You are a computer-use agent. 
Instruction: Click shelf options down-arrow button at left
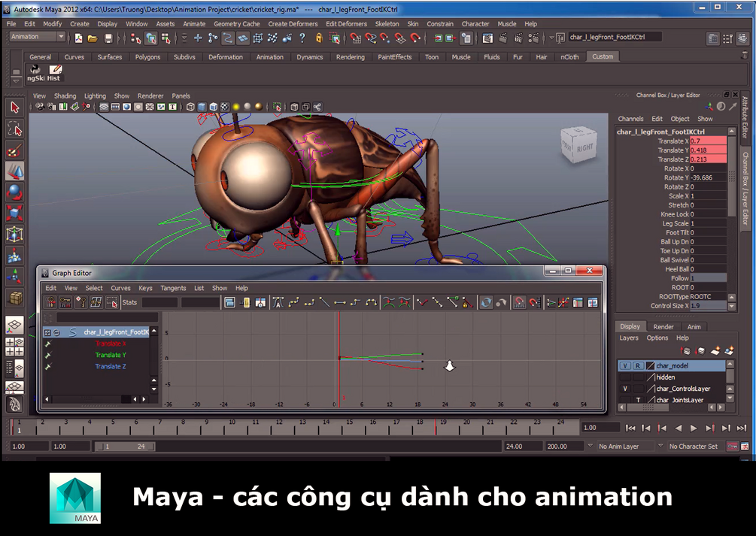16,80
